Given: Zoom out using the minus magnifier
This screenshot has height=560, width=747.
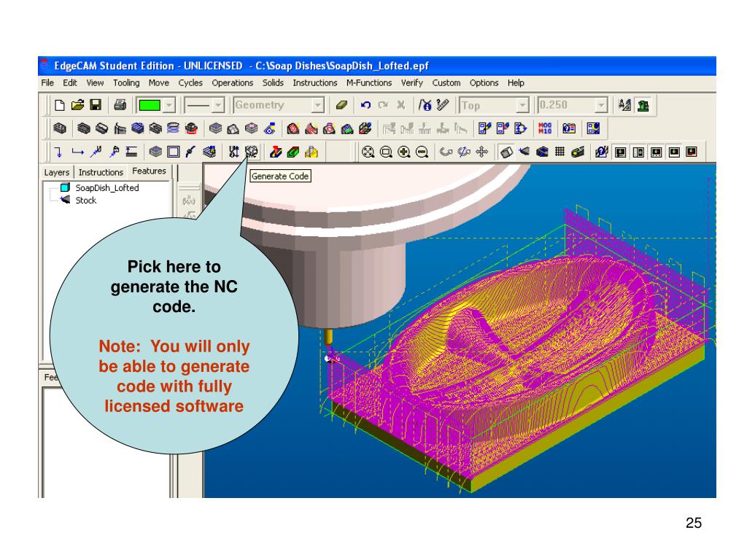Looking at the screenshot, I should pyautogui.click(x=422, y=152).
